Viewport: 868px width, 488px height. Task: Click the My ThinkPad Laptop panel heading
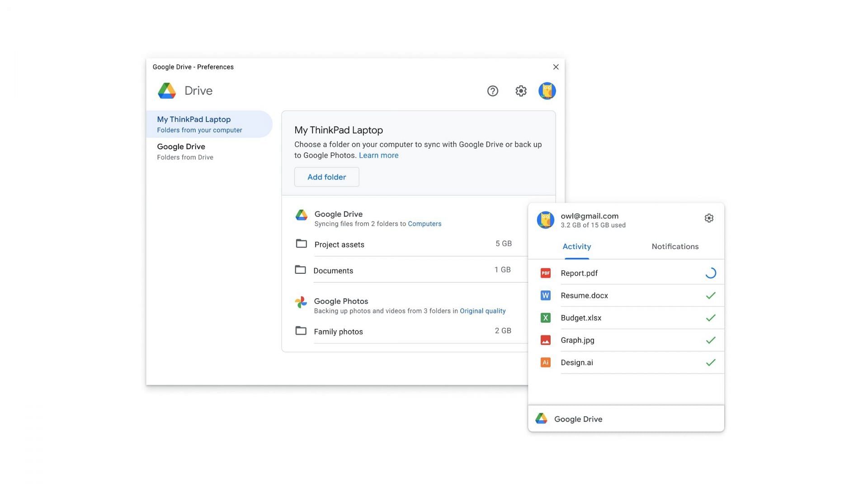click(339, 130)
